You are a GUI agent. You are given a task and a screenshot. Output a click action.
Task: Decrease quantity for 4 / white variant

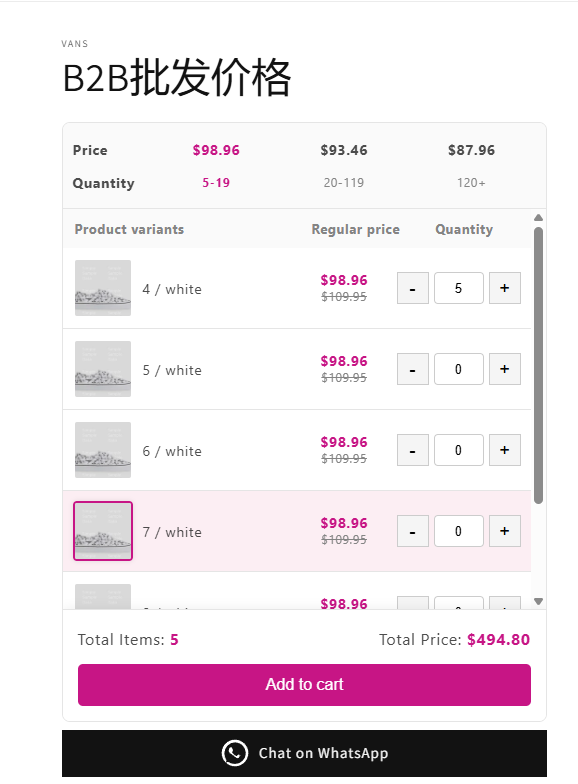(x=412, y=288)
